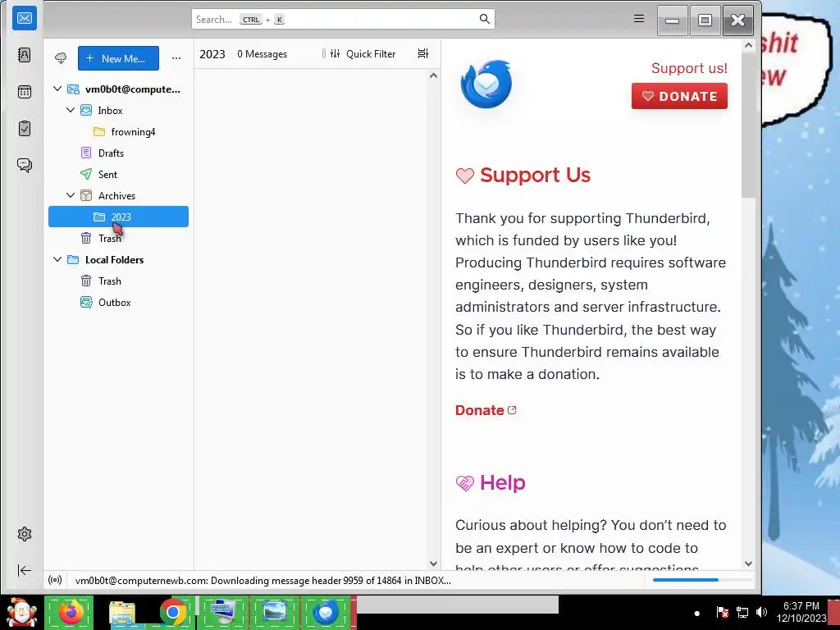Collapse the vm0b0t@compute... account tree
This screenshot has width=840, height=630.
pyautogui.click(x=57, y=89)
